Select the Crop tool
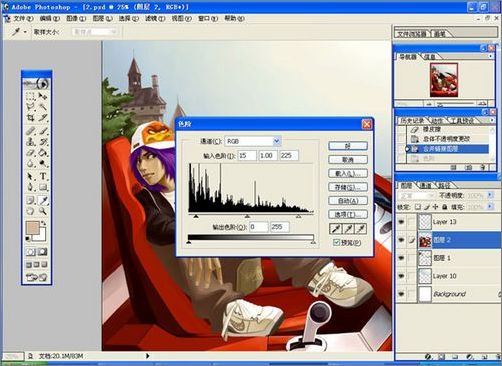The width and height of the screenshot is (502, 366). [31, 118]
